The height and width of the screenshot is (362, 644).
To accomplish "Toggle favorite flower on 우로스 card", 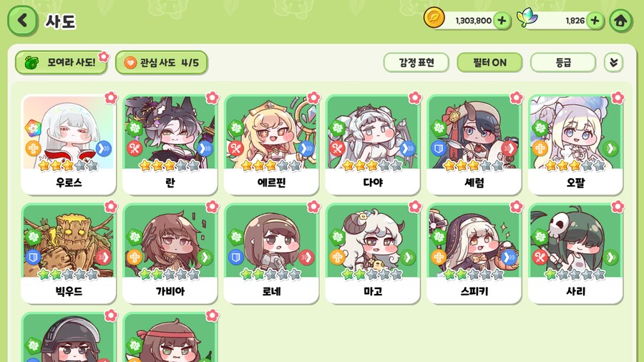I will 111,98.
